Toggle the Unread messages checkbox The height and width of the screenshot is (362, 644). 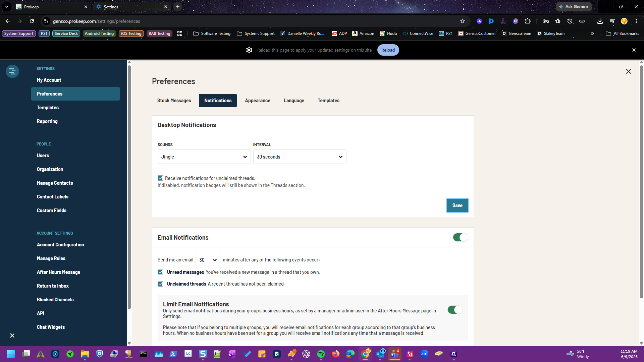pos(160,272)
